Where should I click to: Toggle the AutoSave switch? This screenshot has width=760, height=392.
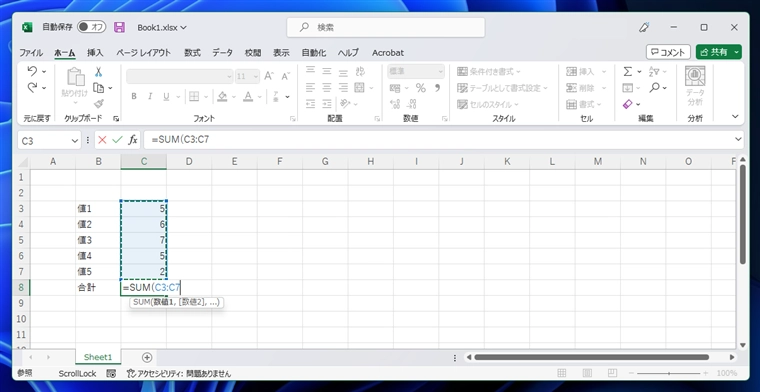point(91,27)
